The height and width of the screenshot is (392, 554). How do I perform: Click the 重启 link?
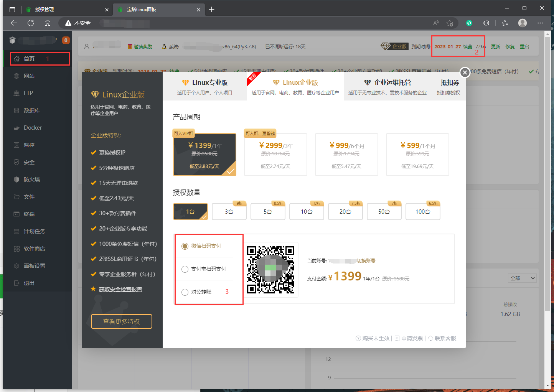point(524,46)
